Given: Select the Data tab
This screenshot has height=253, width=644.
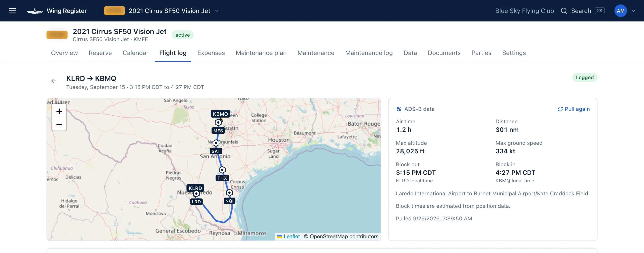Looking at the screenshot, I should tap(410, 53).
